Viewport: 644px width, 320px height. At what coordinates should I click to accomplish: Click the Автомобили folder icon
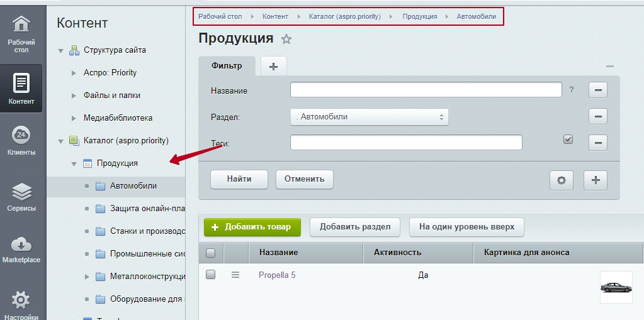101,186
